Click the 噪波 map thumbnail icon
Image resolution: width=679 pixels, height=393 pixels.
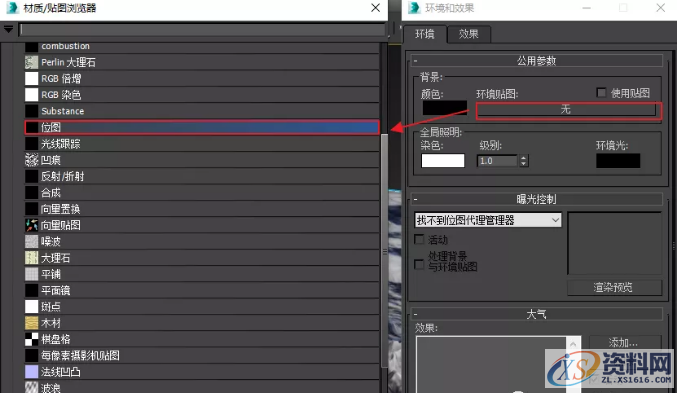click(31, 242)
